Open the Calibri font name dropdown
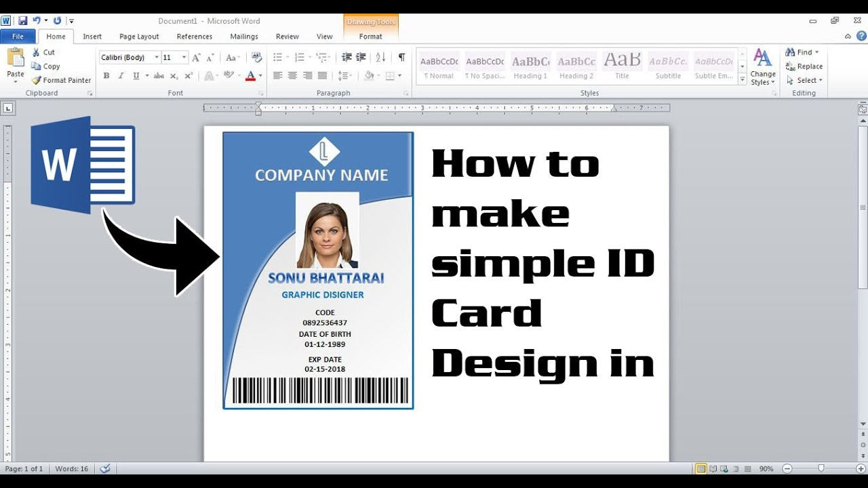868x488 pixels. pos(157,58)
